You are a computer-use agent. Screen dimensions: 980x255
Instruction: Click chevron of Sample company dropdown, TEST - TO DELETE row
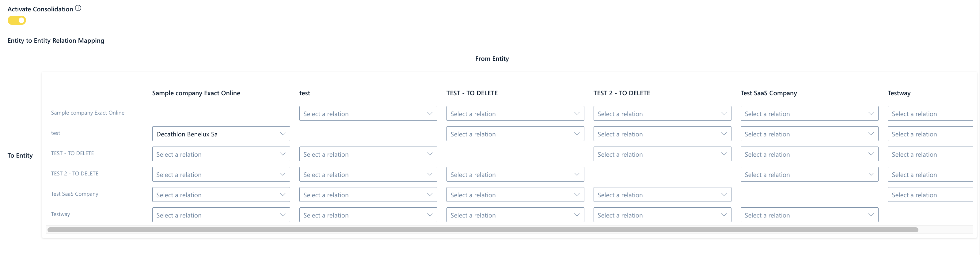pyautogui.click(x=283, y=154)
